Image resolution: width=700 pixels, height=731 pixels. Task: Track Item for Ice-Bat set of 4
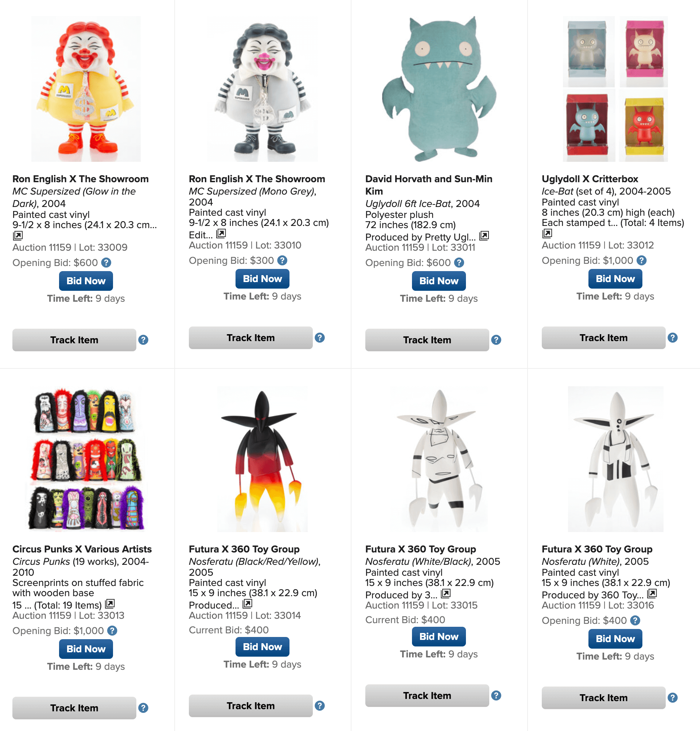pyautogui.click(x=603, y=337)
